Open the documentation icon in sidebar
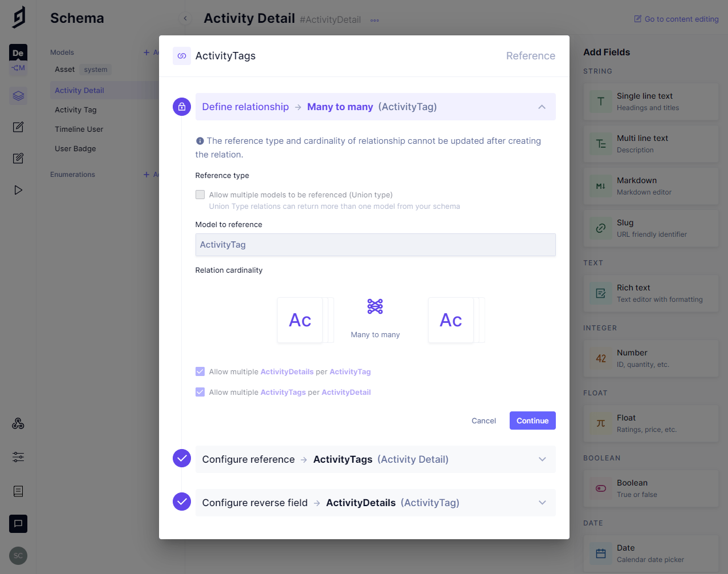 18,491
